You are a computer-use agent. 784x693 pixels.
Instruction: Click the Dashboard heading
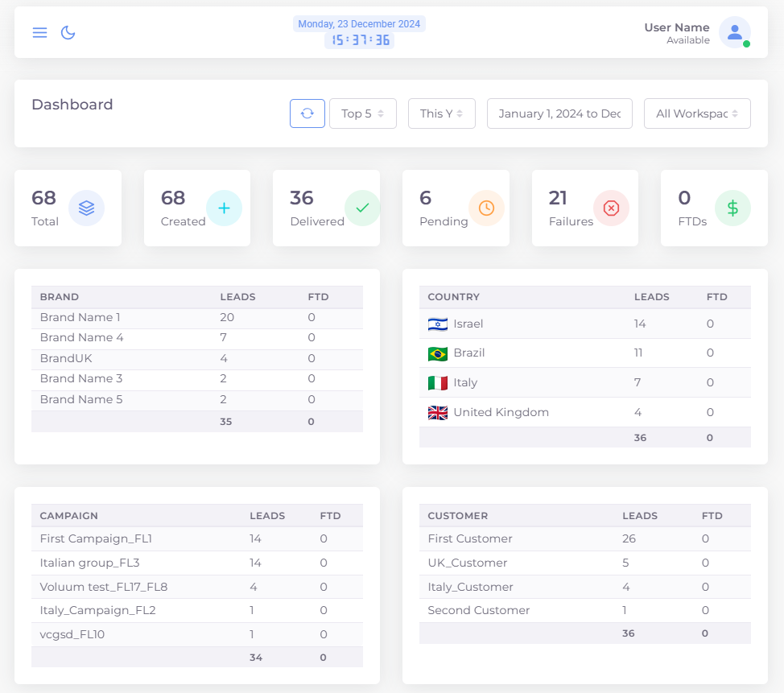click(72, 105)
